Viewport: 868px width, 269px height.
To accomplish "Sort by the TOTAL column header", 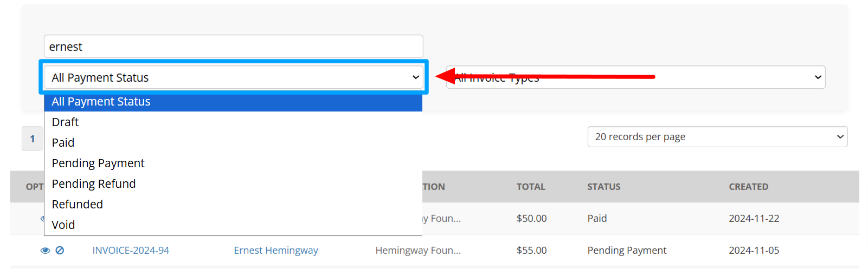I will (531, 187).
